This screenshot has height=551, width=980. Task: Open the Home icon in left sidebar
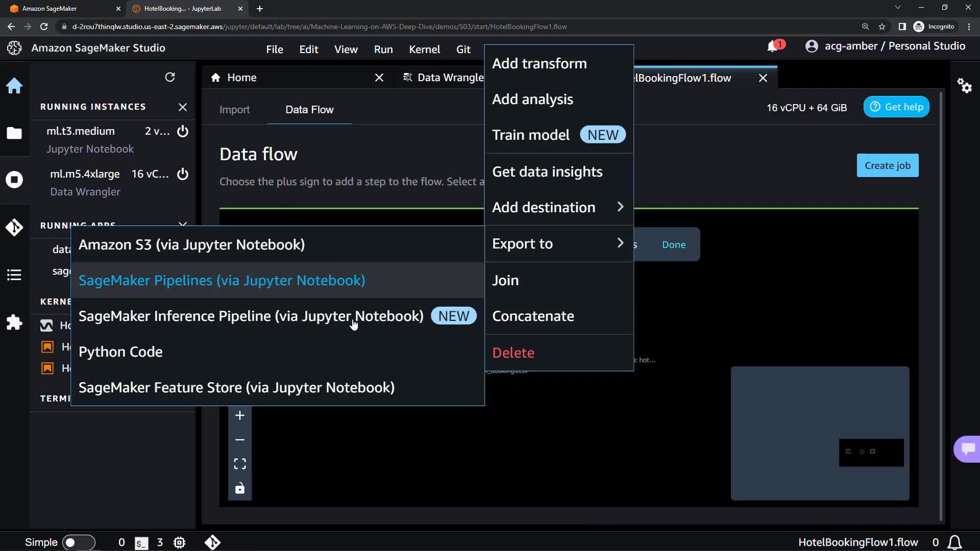pyautogui.click(x=14, y=86)
